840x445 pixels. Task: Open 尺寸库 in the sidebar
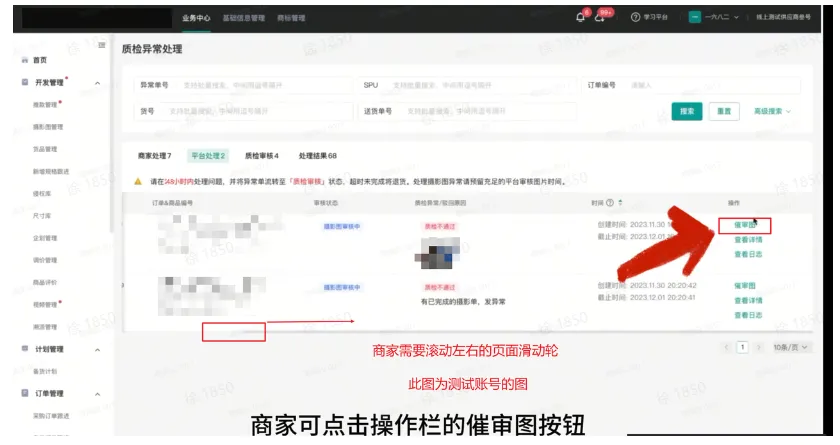[42, 216]
